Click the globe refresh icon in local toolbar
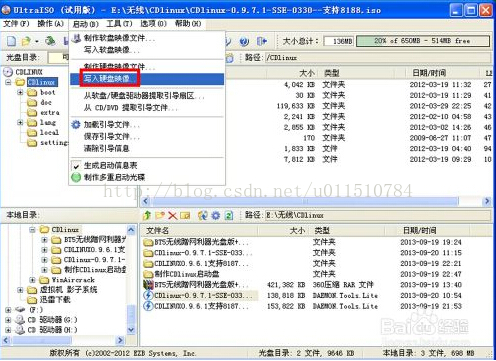The height and width of the screenshot is (361, 496). coord(203,215)
